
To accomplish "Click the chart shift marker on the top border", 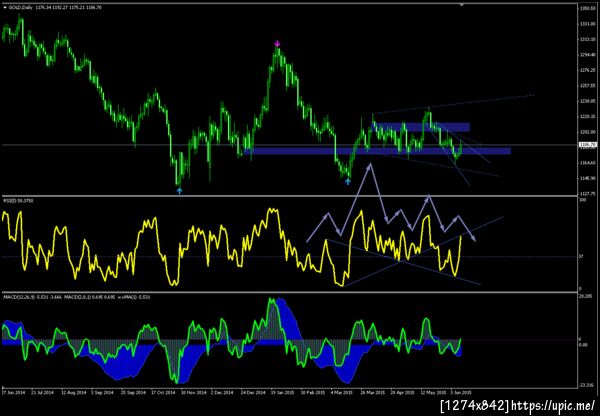I will [x=461, y=5].
